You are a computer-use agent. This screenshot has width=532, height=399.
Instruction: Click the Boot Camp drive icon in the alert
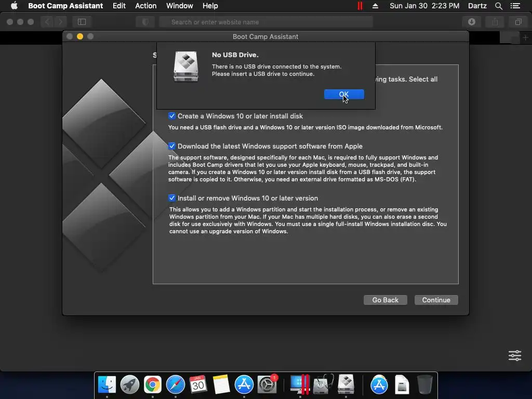tap(186, 66)
